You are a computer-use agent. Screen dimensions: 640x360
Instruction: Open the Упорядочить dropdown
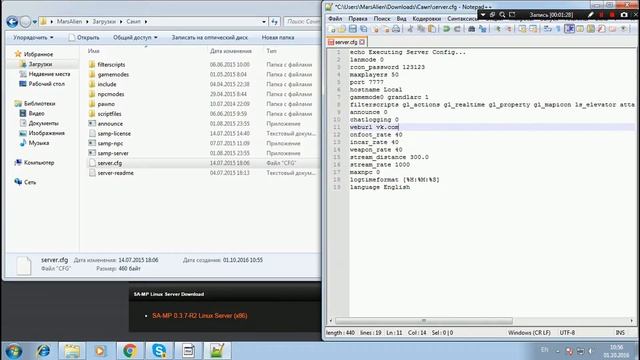tap(33, 38)
